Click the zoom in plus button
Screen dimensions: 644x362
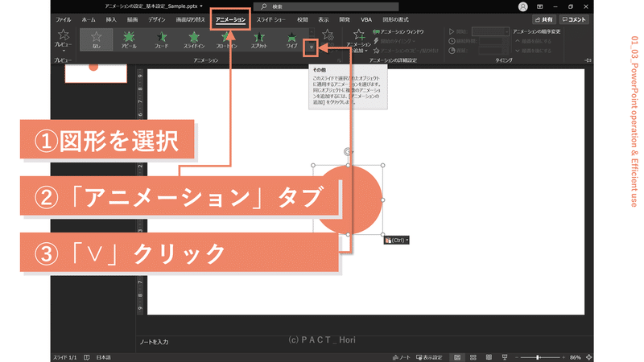point(563,357)
